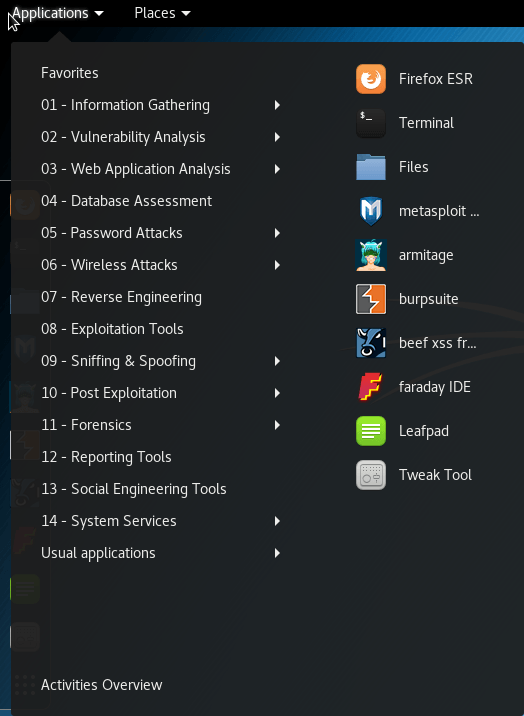The height and width of the screenshot is (716, 524).
Task: Launch faraday IDE icon
Action: coord(371,387)
